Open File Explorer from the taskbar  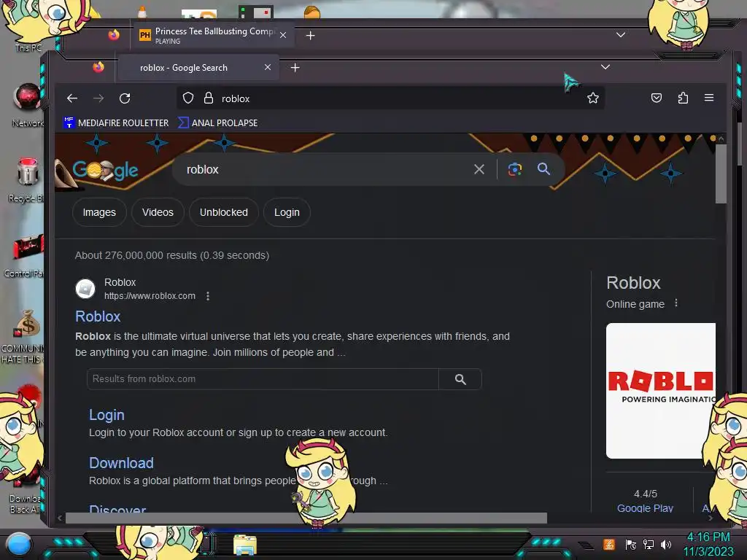click(245, 545)
